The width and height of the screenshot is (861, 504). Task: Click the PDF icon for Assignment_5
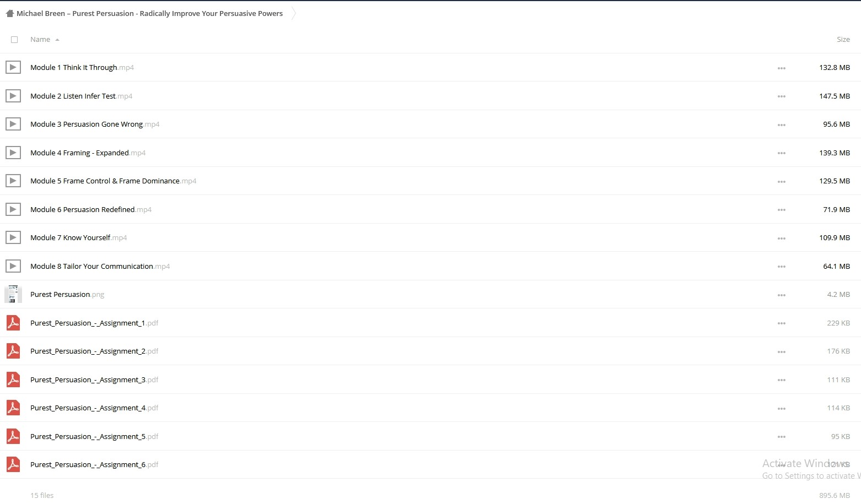[13, 436]
